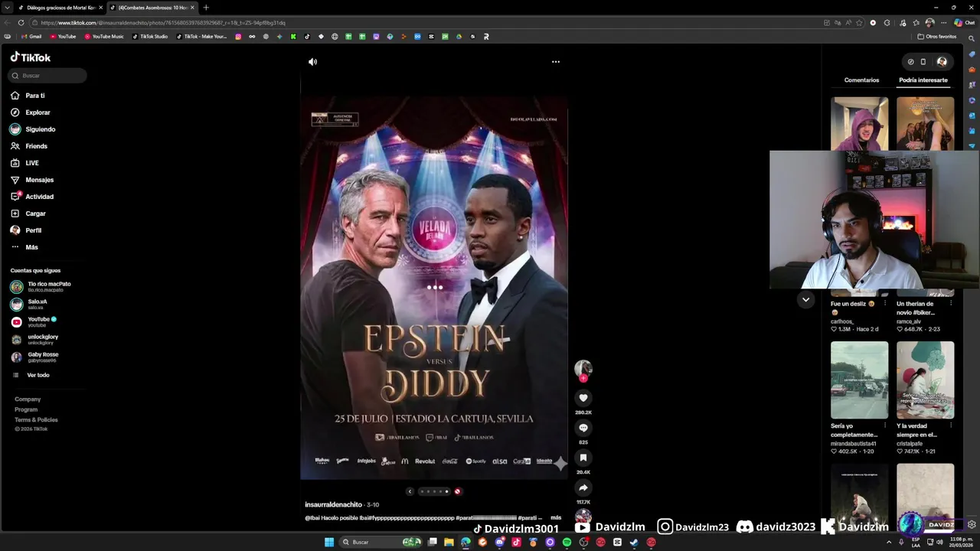
Task: Open the Salo.vA followed account
Action: pos(29,305)
